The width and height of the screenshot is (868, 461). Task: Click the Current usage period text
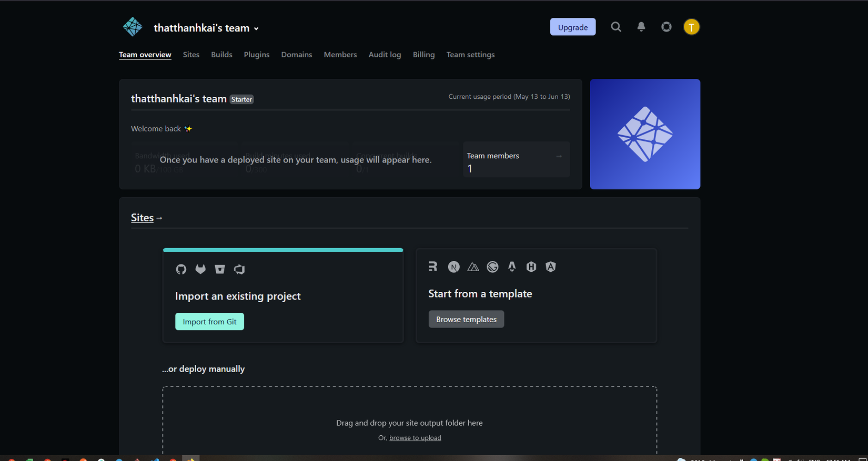(x=509, y=97)
